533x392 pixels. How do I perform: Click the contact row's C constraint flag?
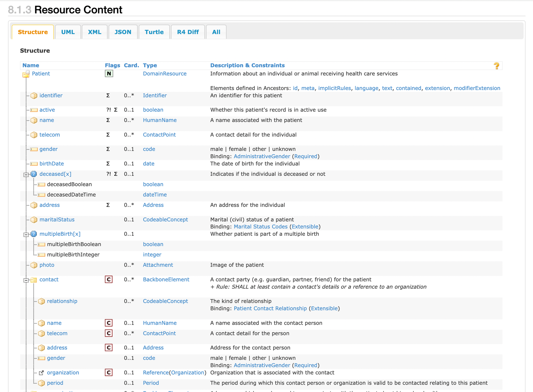point(108,280)
